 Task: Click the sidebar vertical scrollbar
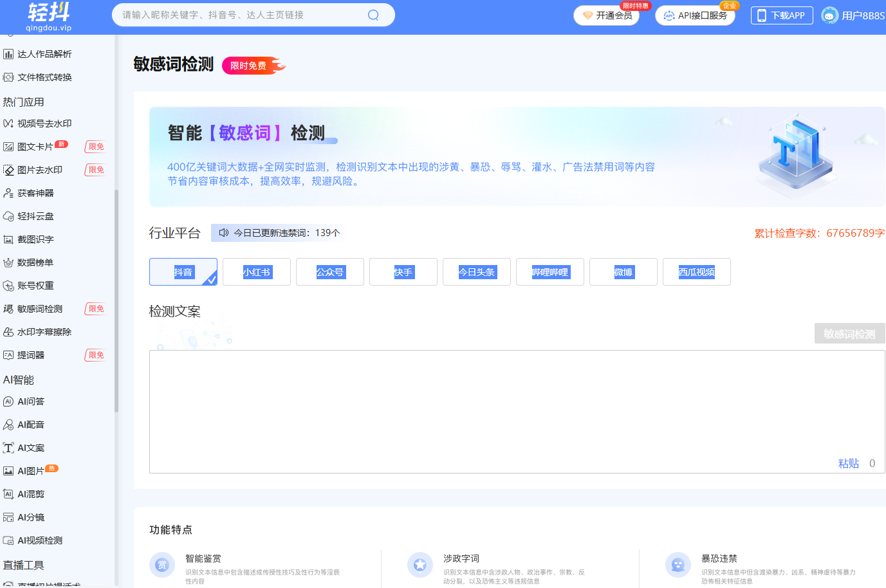(x=116, y=300)
